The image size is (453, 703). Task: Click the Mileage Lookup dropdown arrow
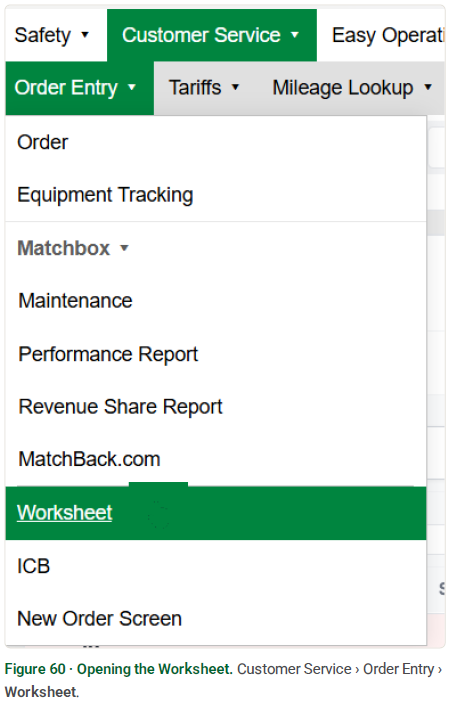click(x=428, y=87)
